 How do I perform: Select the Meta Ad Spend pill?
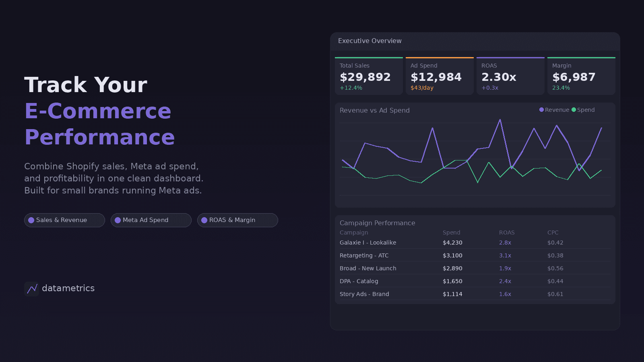[151, 220]
